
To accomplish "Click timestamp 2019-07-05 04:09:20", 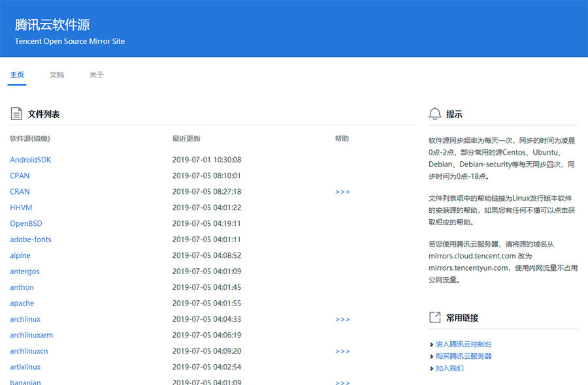I will pyautogui.click(x=206, y=351).
